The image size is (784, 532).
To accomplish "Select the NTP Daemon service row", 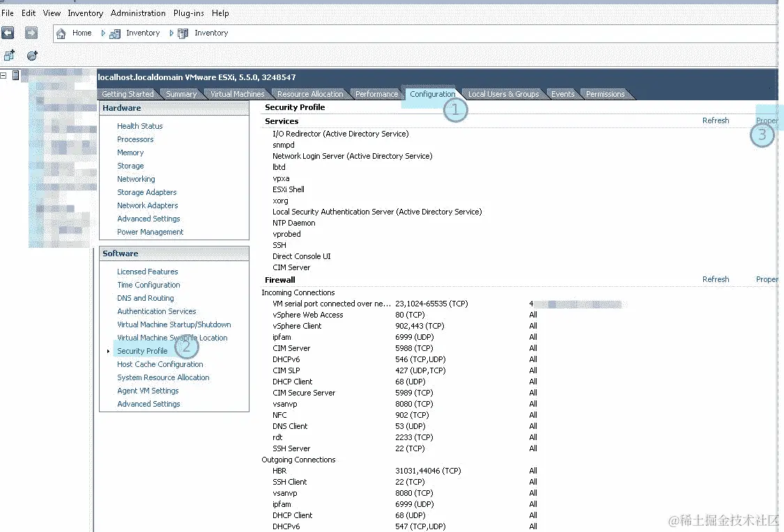I will coord(294,223).
